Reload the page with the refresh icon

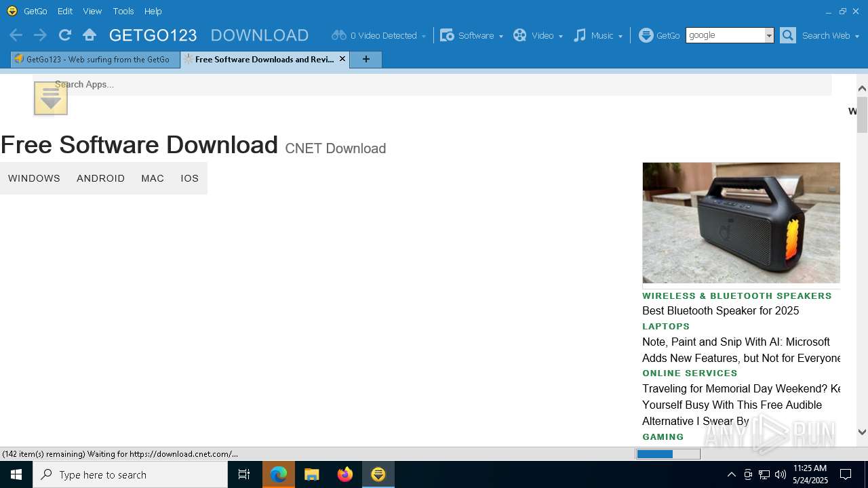click(65, 35)
